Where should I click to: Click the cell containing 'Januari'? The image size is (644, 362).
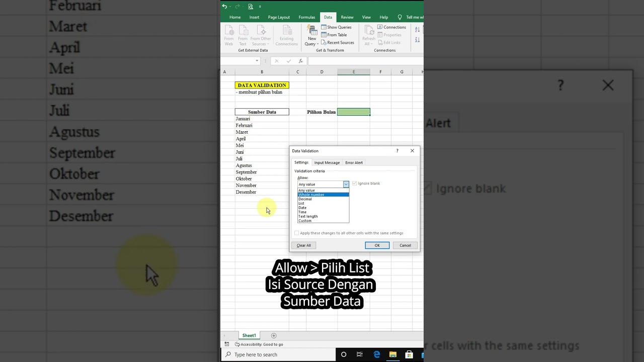[x=262, y=119]
